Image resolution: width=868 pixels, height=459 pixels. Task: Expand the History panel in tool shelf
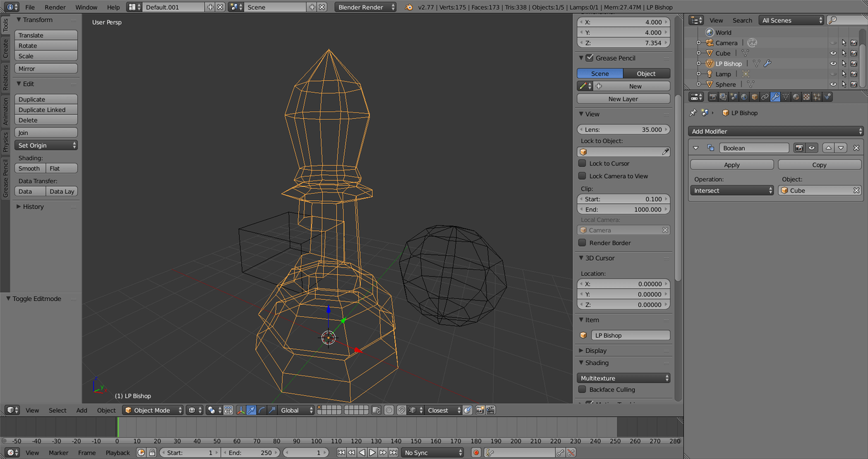coord(33,206)
